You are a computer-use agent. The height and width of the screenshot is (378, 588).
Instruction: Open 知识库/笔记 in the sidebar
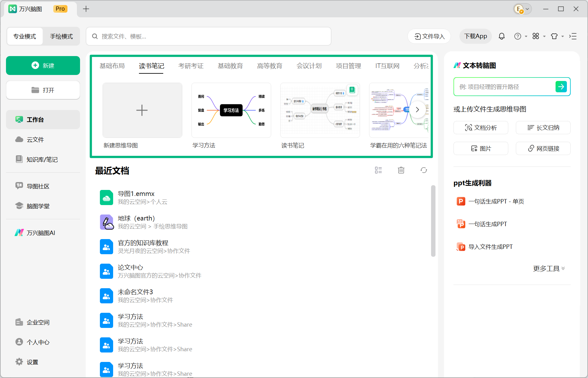tap(43, 159)
